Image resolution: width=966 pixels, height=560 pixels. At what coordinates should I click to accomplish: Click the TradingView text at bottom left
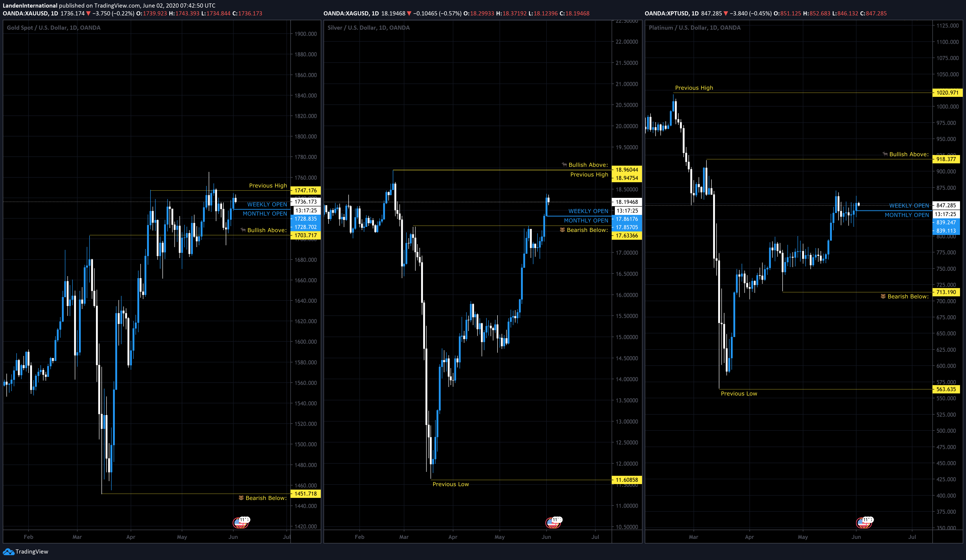32,551
